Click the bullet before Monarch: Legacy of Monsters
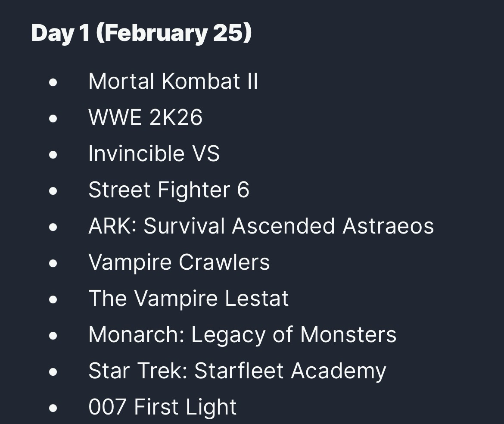Image resolution: width=504 pixels, height=424 pixels. point(53,336)
